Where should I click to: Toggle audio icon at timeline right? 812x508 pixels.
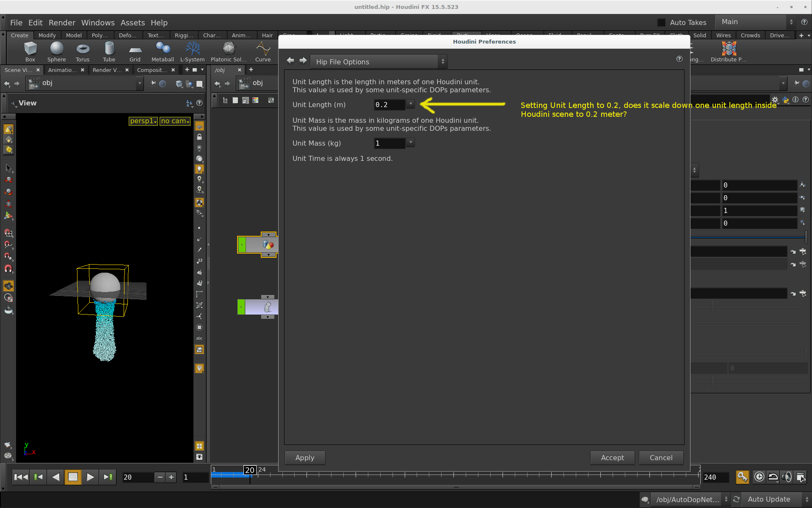tap(787, 477)
